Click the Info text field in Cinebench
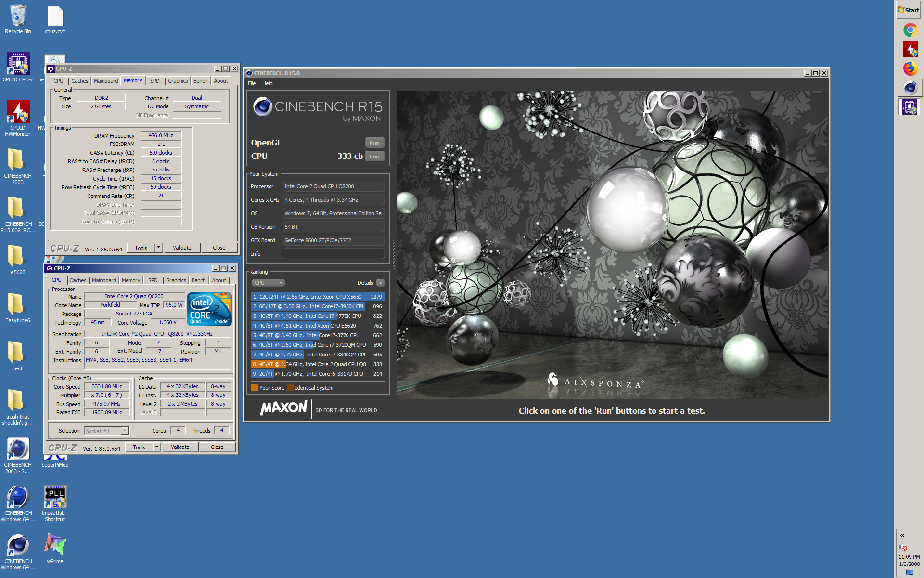This screenshot has width=924, height=578. point(334,254)
